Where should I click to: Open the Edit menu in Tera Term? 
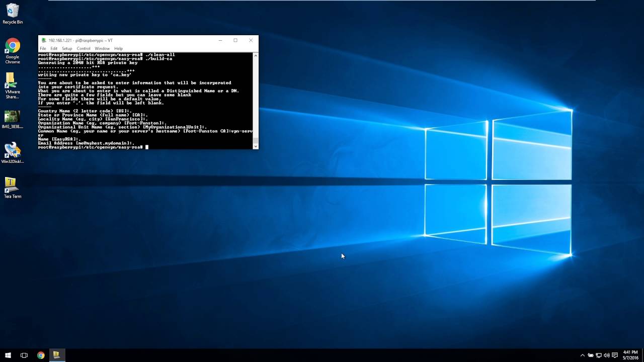click(x=54, y=49)
